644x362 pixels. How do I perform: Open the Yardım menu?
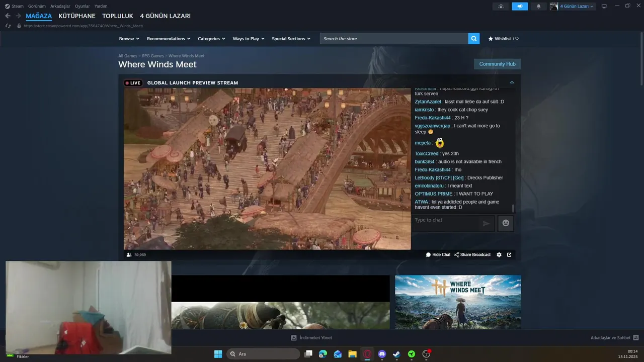click(101, 6)
